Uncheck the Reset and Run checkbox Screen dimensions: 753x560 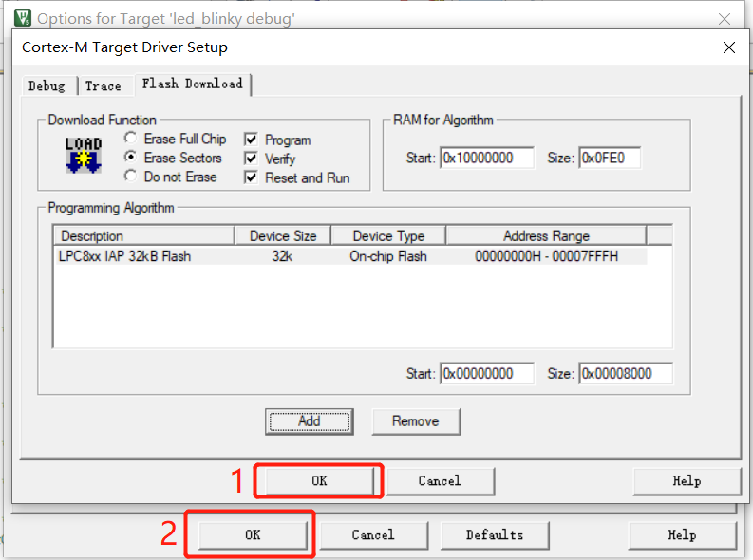[x=251, y=177]
